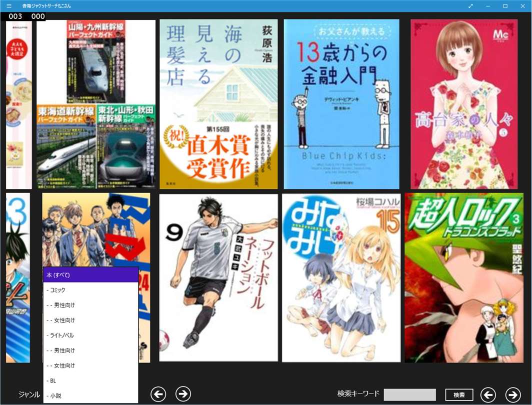Screen dimensions: 532x405
Task: Select 本 (すべて) in genre list
Action: pos(91,274)
